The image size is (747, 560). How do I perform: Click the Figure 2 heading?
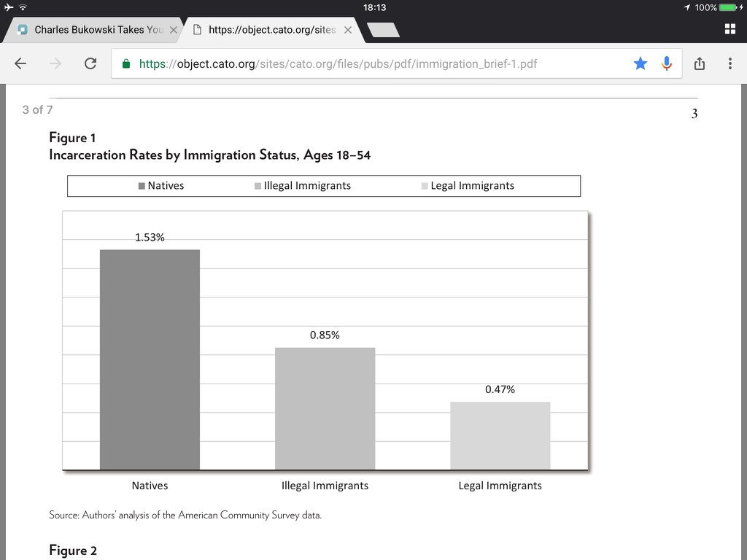(73, 551)
